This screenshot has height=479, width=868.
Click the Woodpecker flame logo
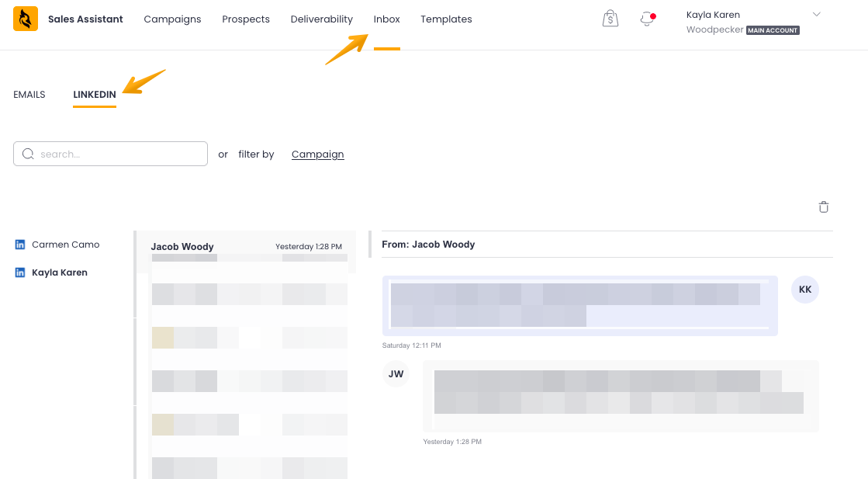(x=26, y=19)
